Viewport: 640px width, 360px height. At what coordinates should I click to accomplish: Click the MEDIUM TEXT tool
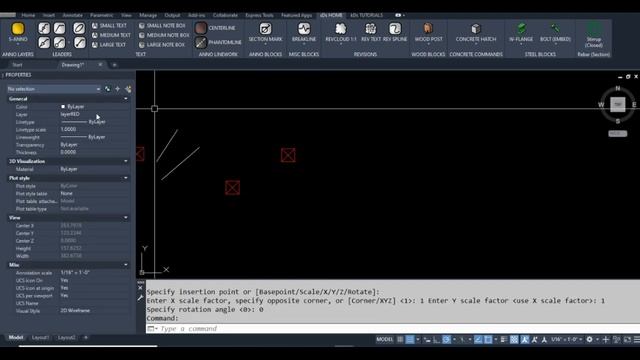[x=111, y=35]
